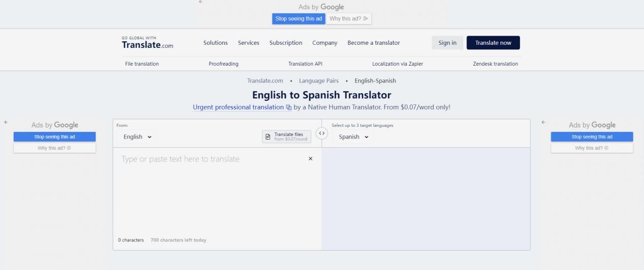Open the Subscription menu
This screenshot has width=644, height=270.
click(286, 43)
